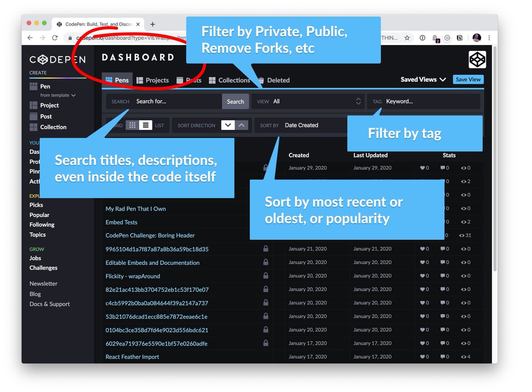Open the Ghostery extension showing badge 2
The width and height of the screenshot is (532, 392).
[x=435, y=39]
